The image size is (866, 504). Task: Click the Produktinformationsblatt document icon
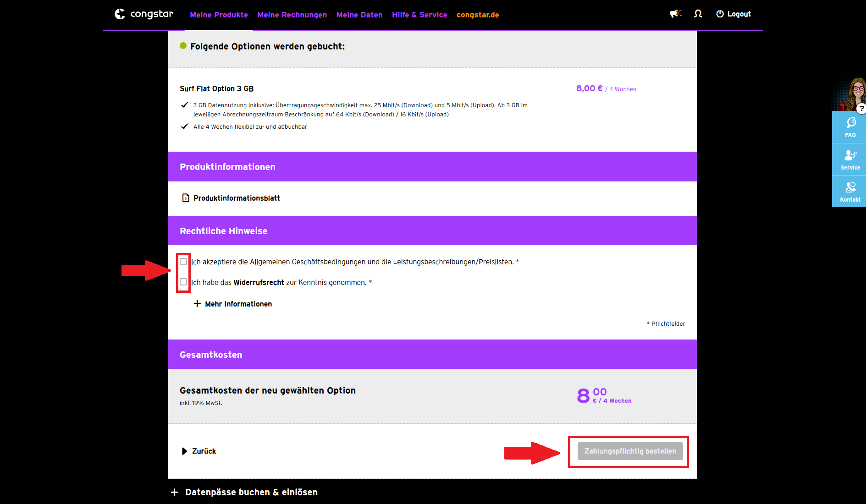[186, 198]
